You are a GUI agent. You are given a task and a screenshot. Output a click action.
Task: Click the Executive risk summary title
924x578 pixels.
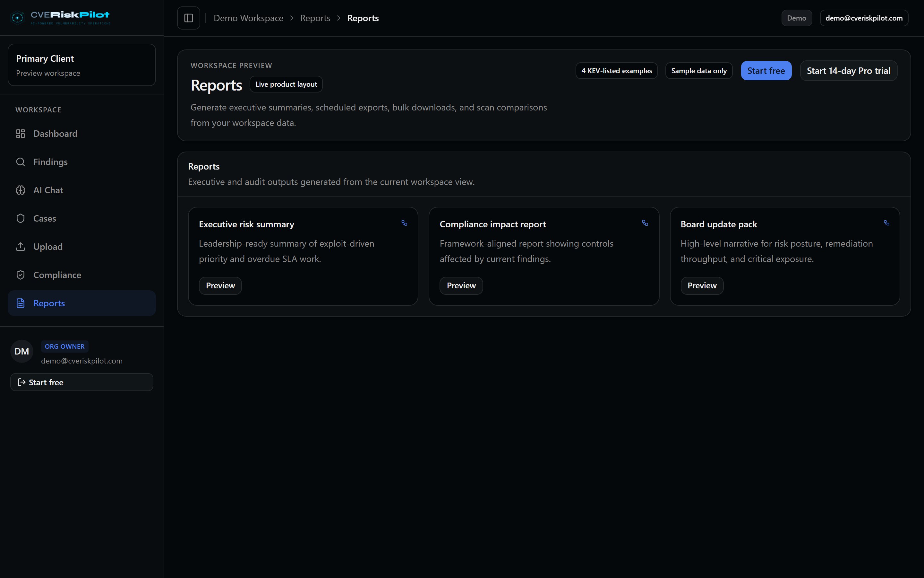point(247,224)
